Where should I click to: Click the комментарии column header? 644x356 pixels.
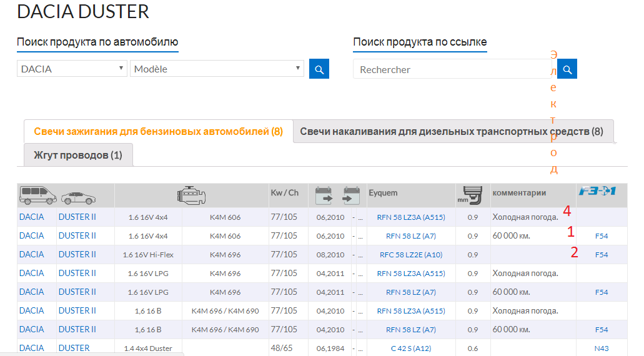pyautogui.click(x=519, y=192)
